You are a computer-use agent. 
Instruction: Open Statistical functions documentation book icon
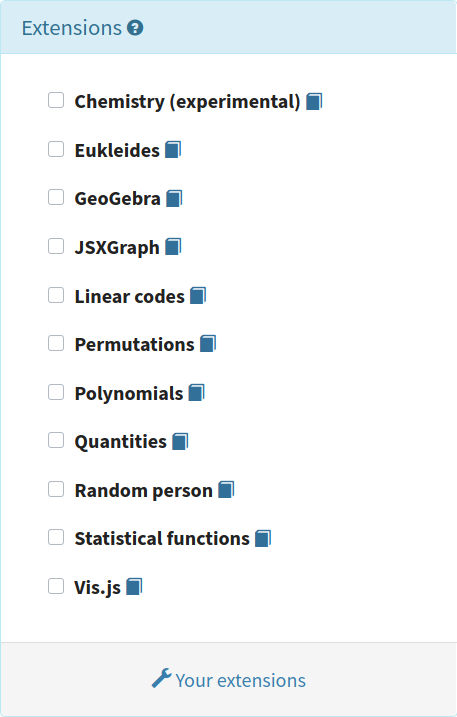263,539
